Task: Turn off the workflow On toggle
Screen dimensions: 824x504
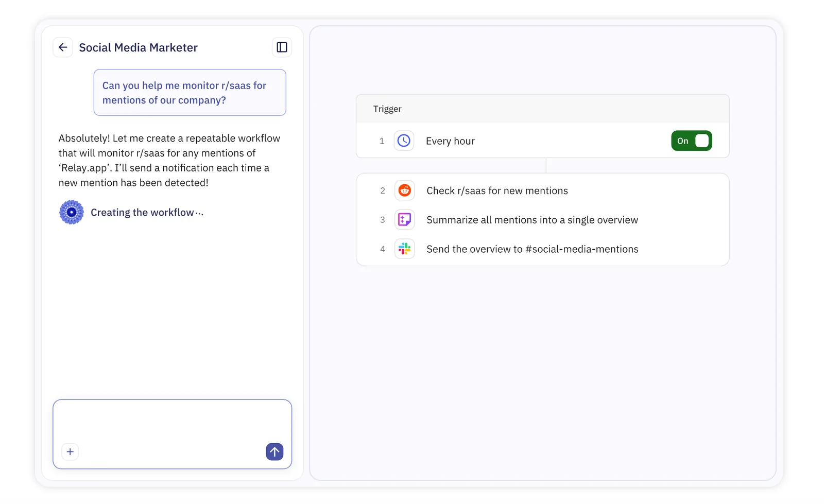Action: (691, 141)
